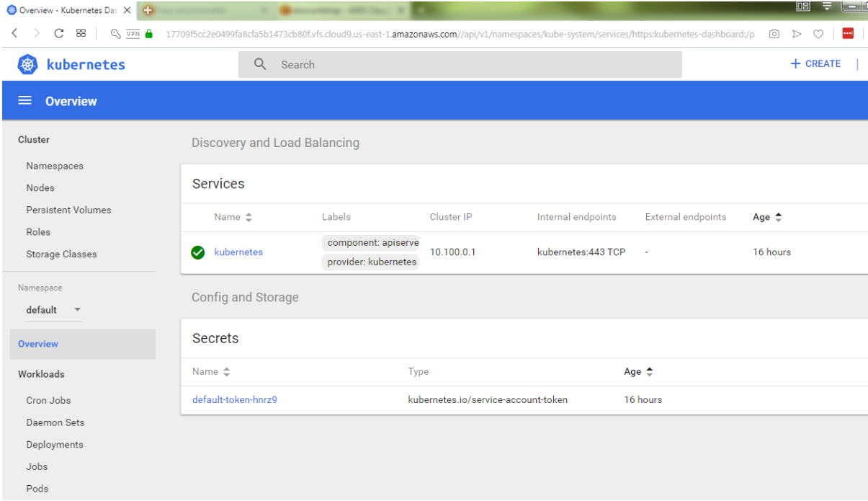Open the hamburger navigation menu beside Overview

pyautogui.click(x=24, y=101)
